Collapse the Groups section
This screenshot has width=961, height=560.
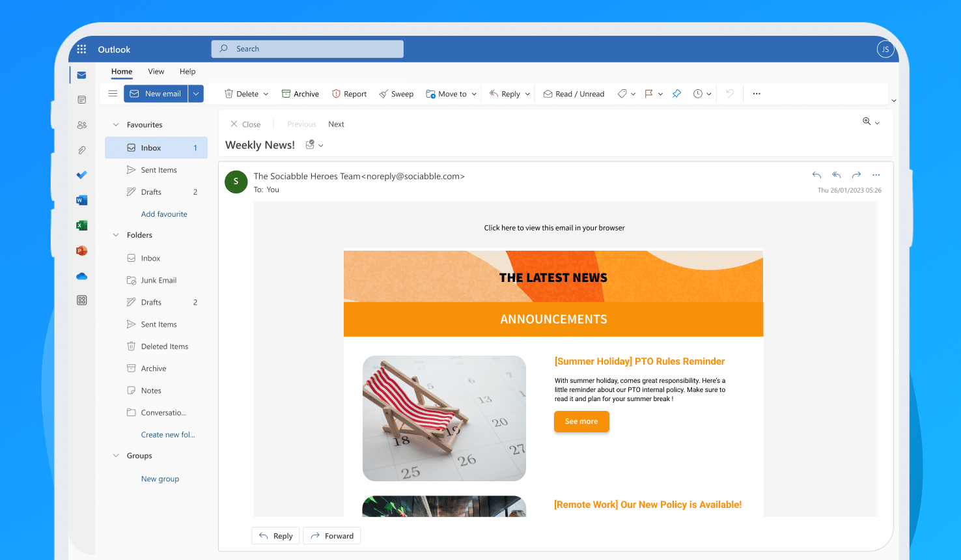(116, 456)
